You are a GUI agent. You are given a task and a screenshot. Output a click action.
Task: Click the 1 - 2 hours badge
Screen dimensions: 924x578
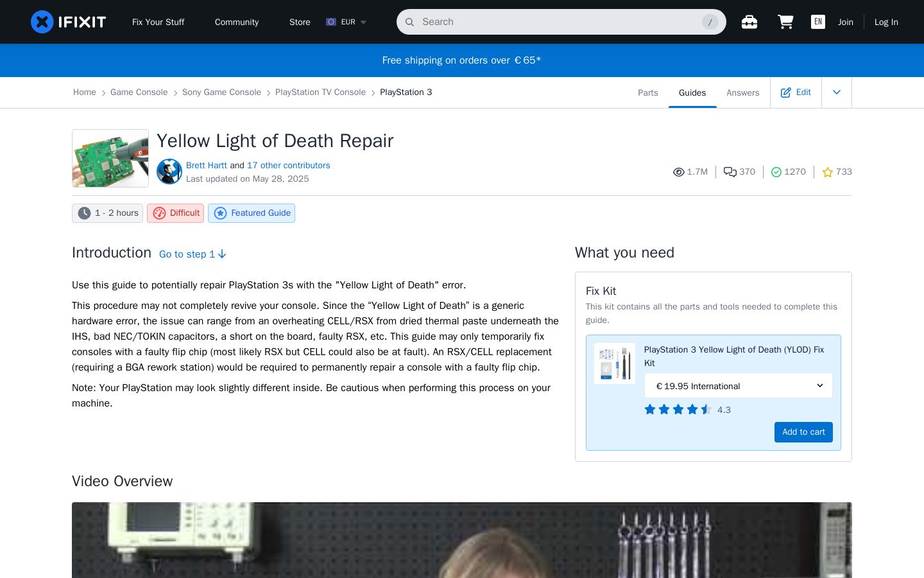(108, 213)
